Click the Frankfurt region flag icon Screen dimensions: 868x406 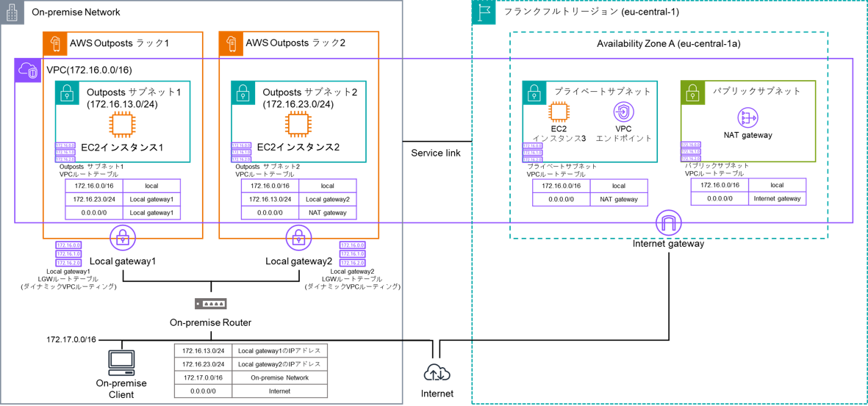(x=484, y=12)
